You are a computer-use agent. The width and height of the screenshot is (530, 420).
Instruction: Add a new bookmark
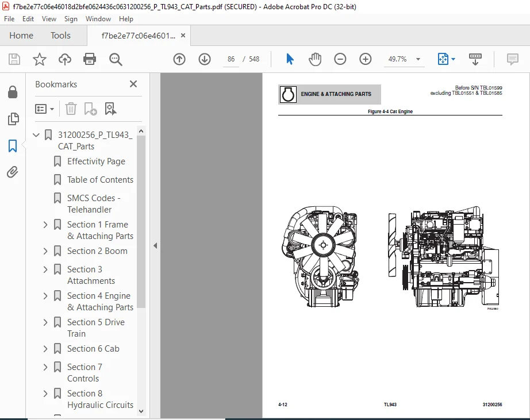click(x=90, y=109)
